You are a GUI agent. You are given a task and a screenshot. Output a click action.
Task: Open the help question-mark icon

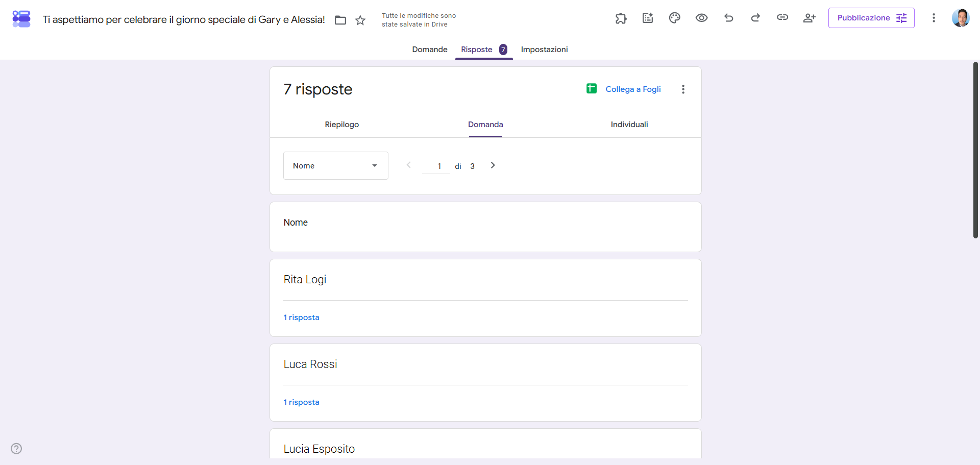pos(16,449)
